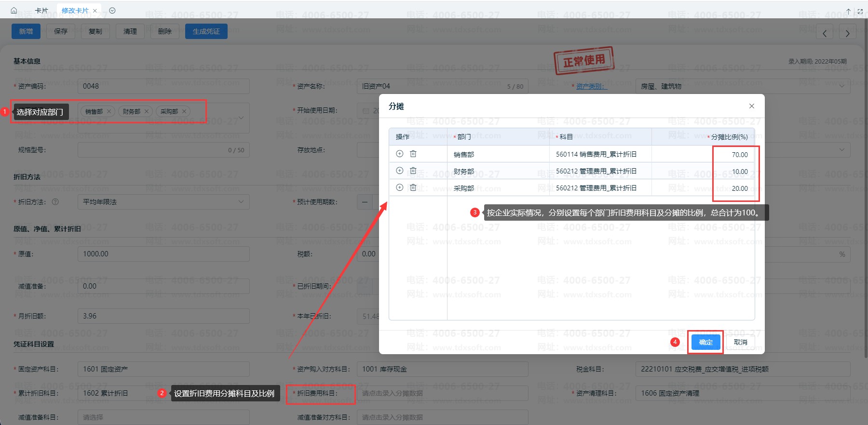Delete the 财务部 allocation row
The image size is (868, 425).
coord(413,171)
